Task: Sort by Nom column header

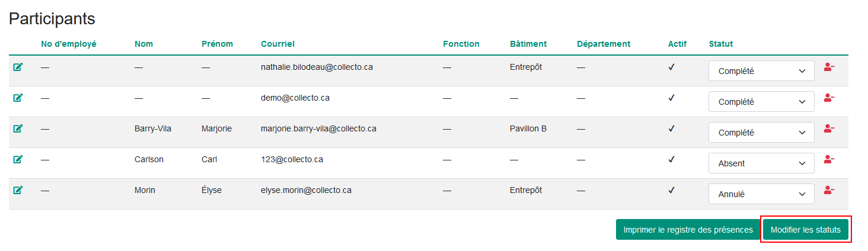Action: coord(143,44)
